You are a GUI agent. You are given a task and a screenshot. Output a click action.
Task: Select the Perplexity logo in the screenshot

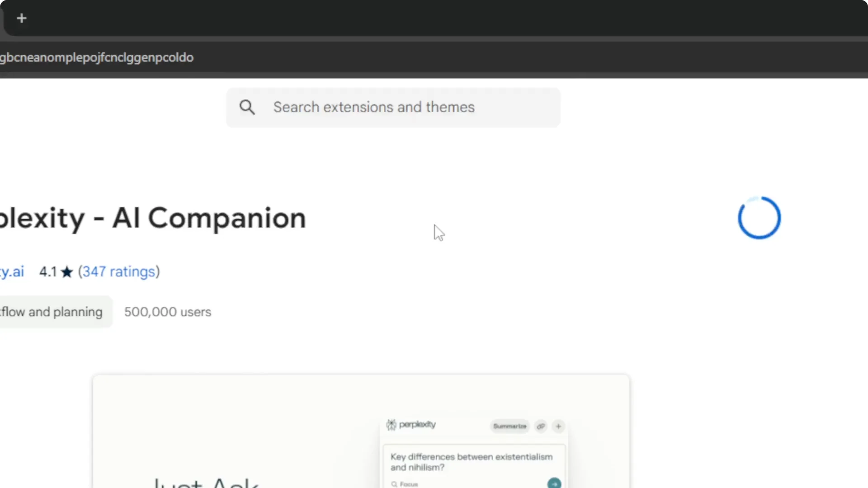392,424
